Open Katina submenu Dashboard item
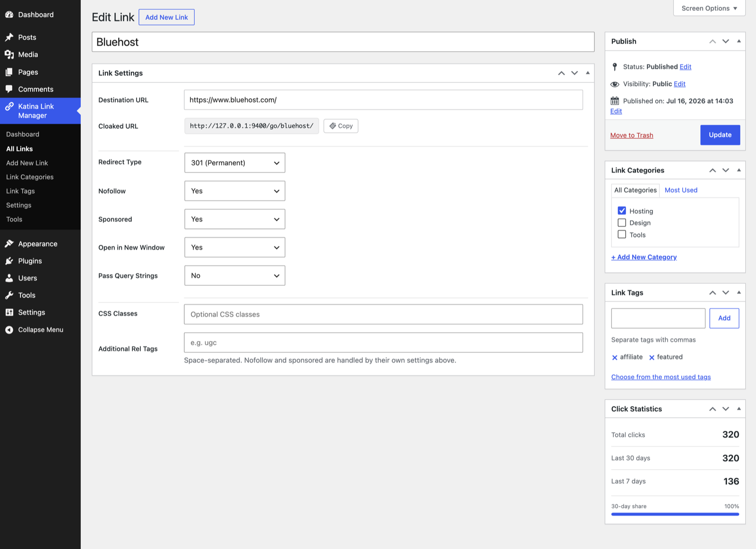 pyautogui.click(x=23, y=135)
